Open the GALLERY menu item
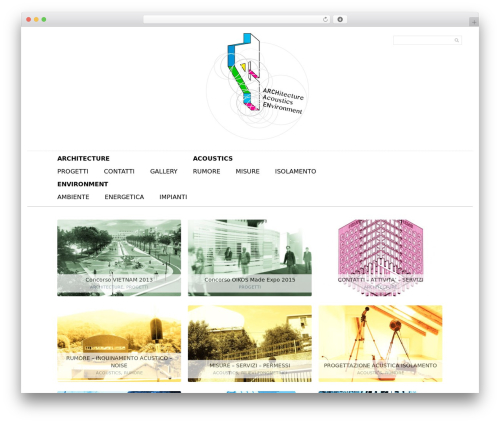 [164, 171]
